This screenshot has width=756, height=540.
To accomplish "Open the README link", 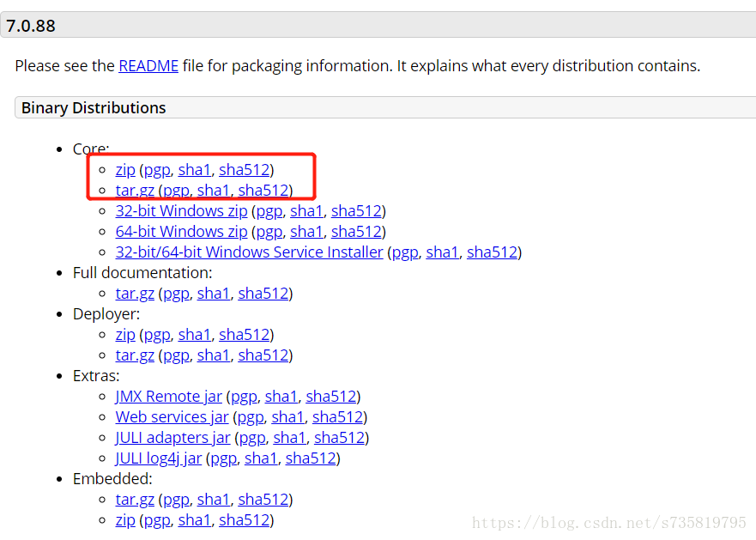I will pos(148,65).
